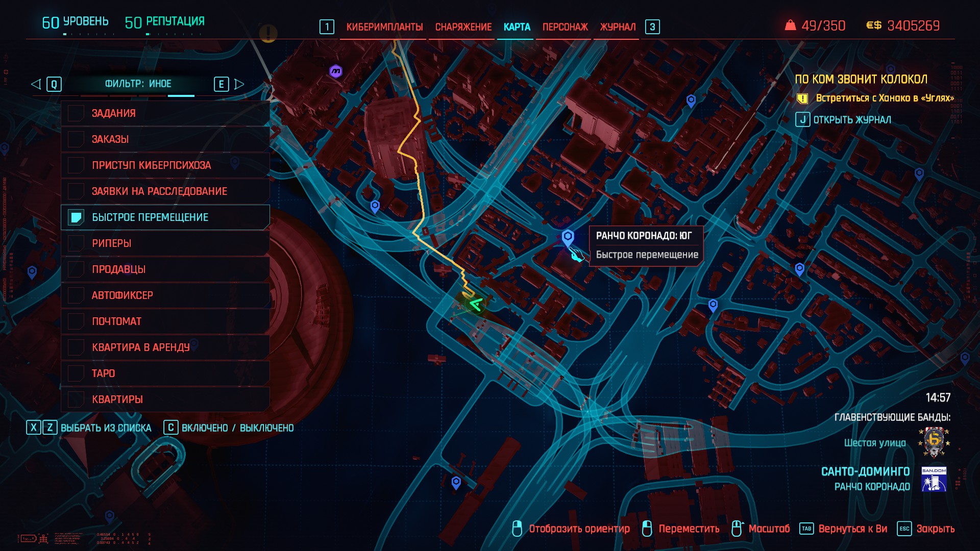Toggle the Быстрое перемещение checkbox
980x551 pixels.
coord(76,217)
